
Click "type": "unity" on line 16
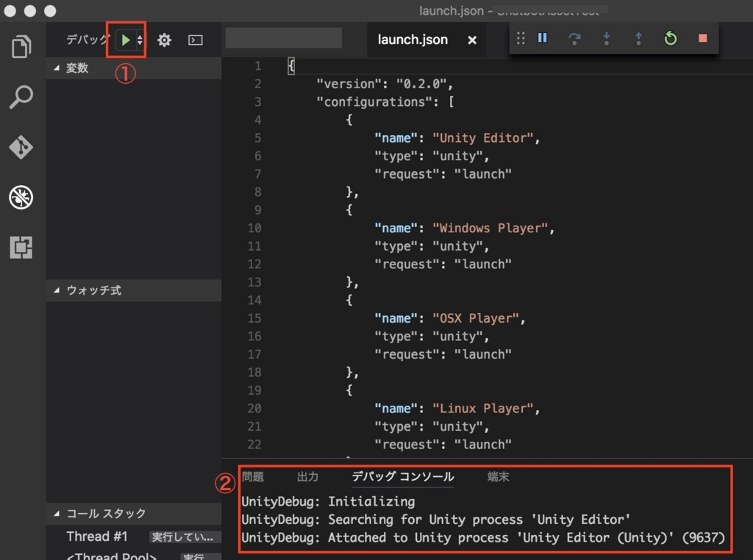(x=432, y=337)
